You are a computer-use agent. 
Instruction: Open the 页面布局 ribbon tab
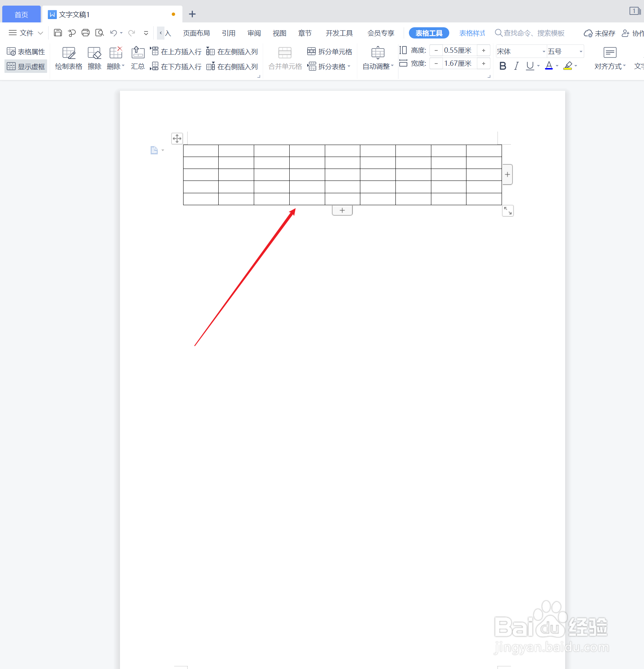click(197, 33)
